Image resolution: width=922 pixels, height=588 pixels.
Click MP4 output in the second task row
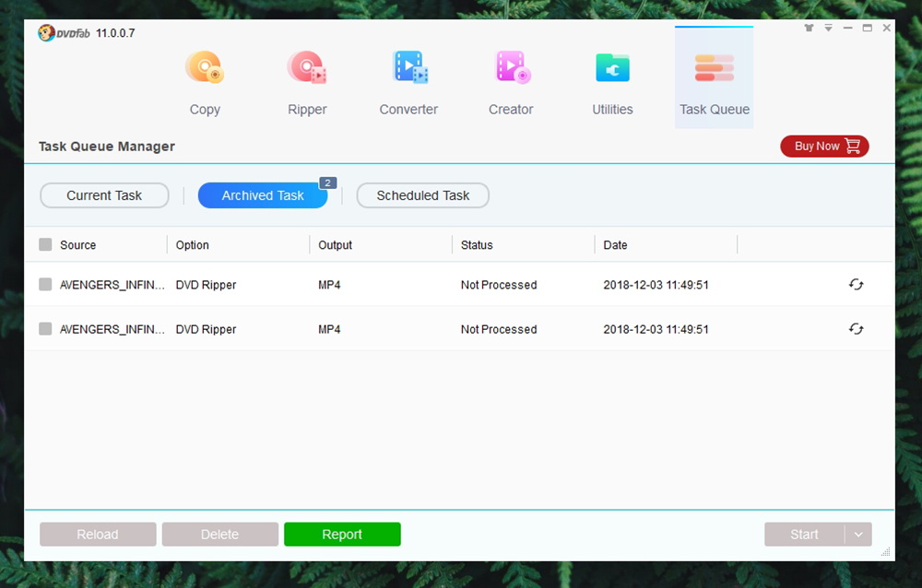[x=329, y=329]
